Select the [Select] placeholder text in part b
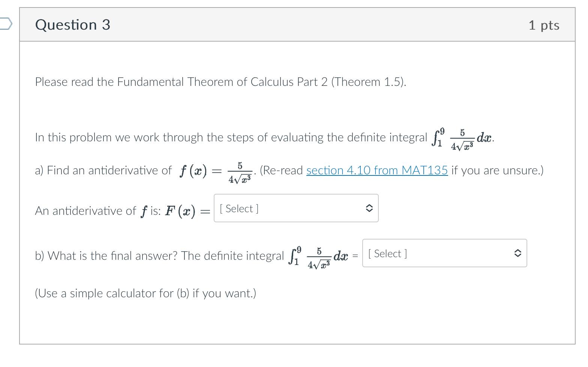This screenshot has width=588, height=367. [x=387, y=253]
